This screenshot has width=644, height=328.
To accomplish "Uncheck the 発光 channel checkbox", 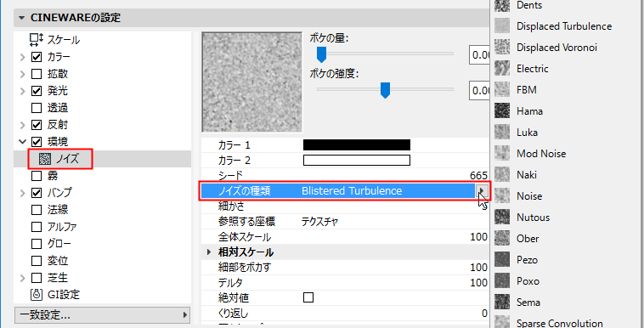I will click(37, 91).
